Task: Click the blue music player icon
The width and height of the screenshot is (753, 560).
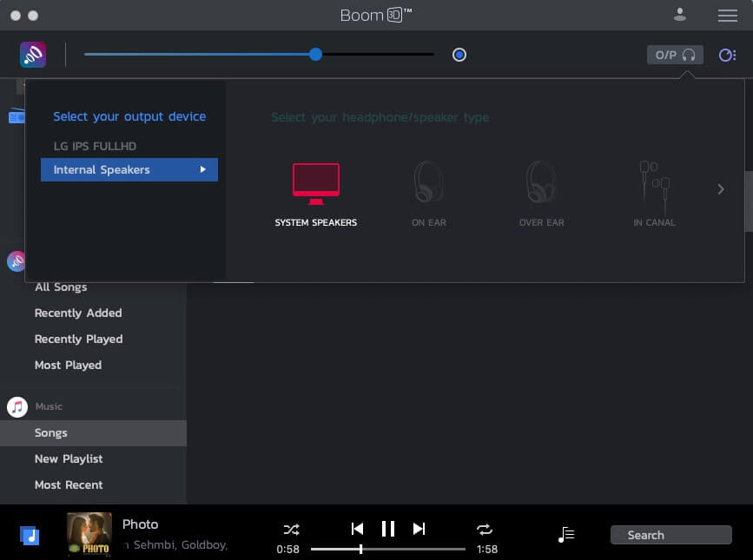Action: click(x=30, y=535)
